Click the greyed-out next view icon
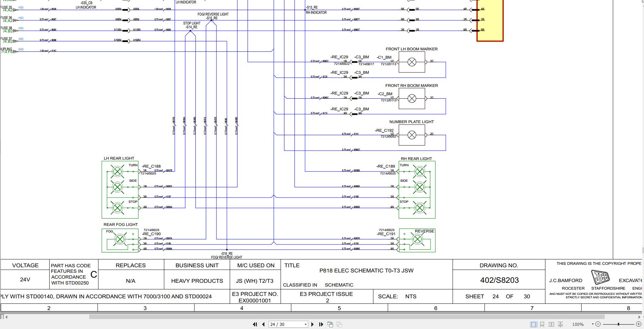Viewport: 644px width, 329px height. click(x=339, y=324)
